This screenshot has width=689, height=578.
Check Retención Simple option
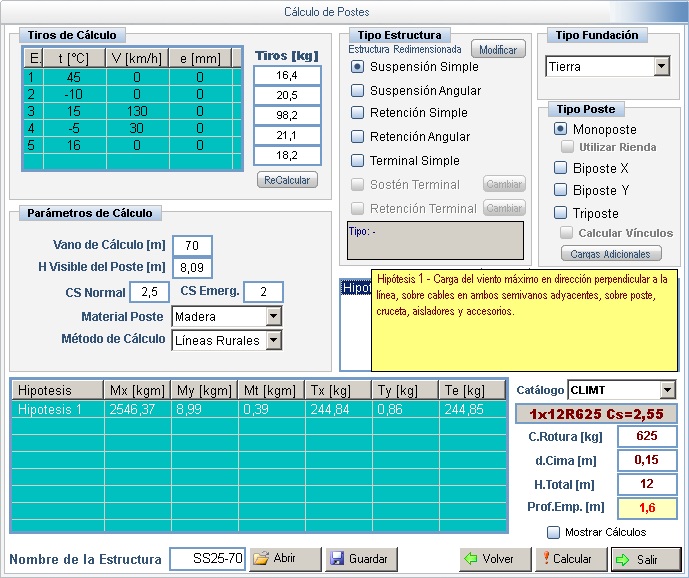(358, 113)
